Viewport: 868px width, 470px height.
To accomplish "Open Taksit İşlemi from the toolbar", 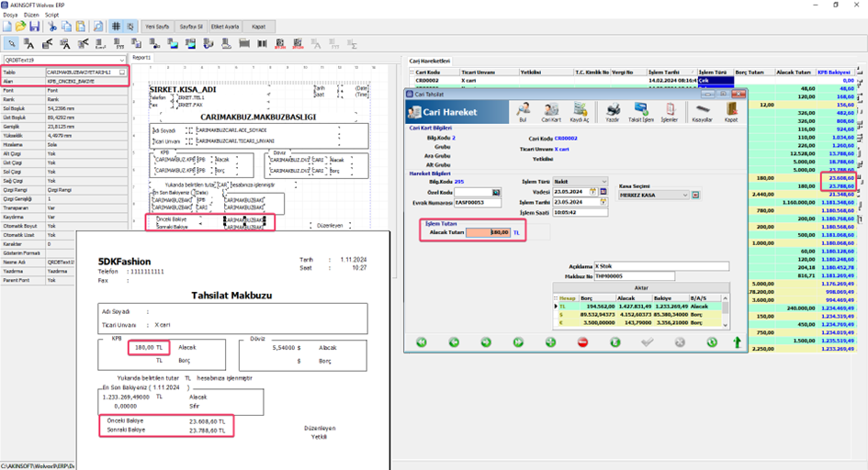I will 640,112.
